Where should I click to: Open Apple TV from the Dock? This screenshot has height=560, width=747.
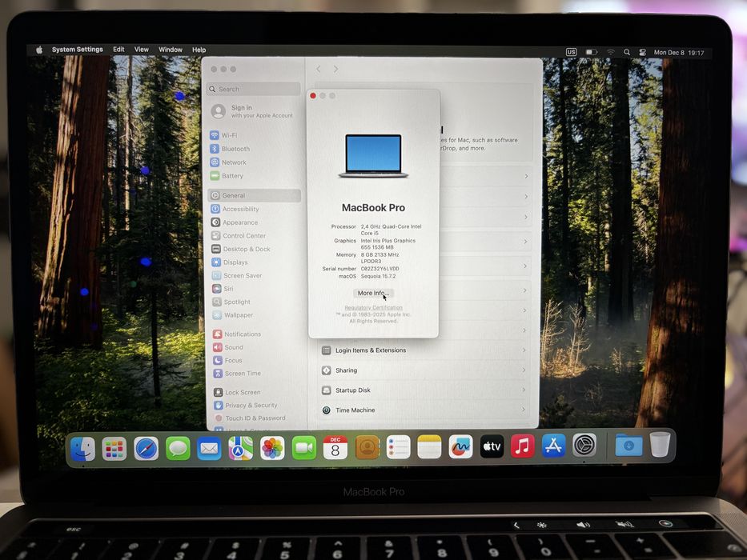(492, 446)
